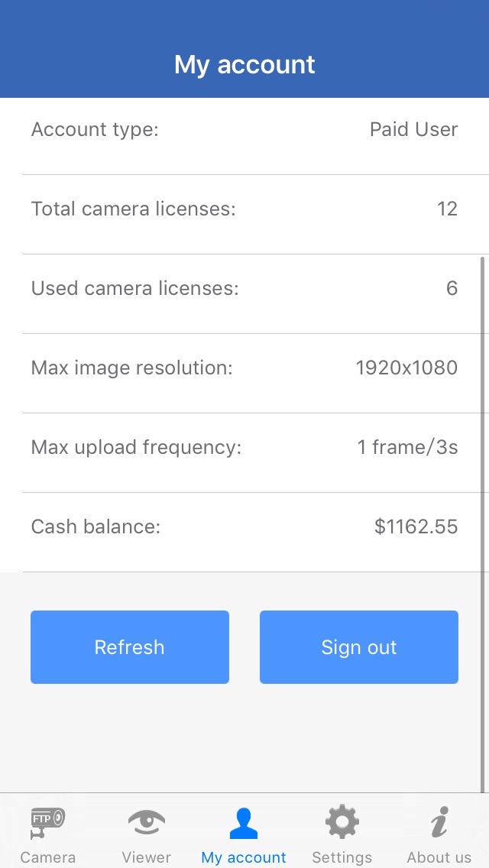The height and width of the screenshot is (868, 489).
Task: Open the Settings tab label
Action: (x=342, y=857)
